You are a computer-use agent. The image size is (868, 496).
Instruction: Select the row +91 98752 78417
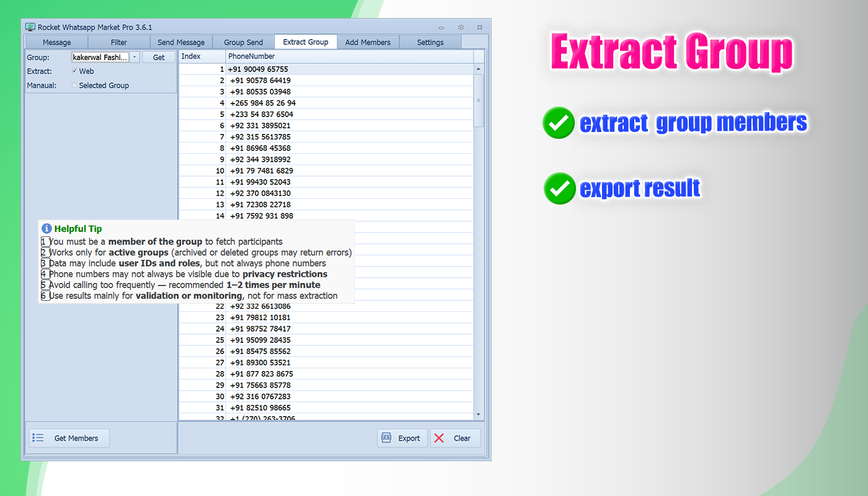coord(326,329)
